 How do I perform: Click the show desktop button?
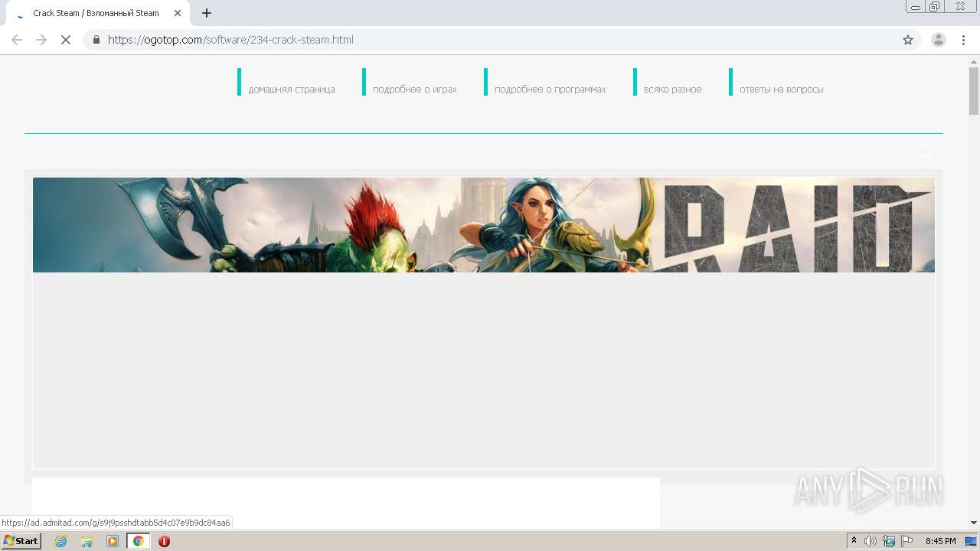[x=972, y=541]
